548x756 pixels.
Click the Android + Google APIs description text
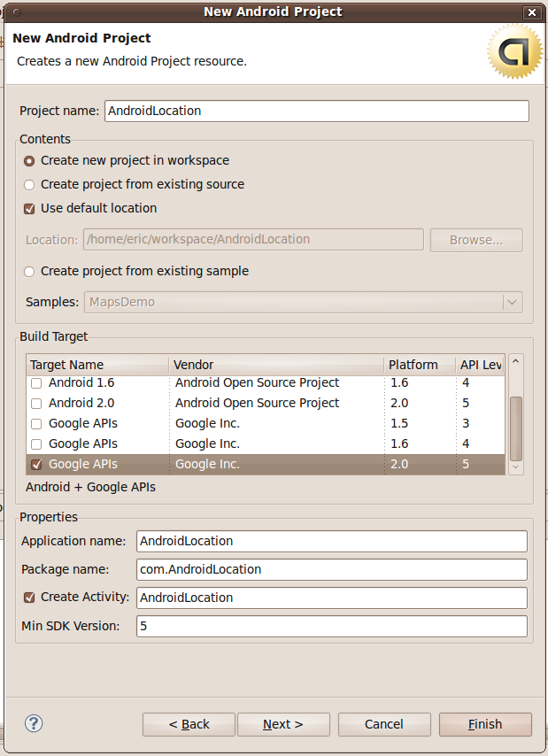(x=90, y=487)
